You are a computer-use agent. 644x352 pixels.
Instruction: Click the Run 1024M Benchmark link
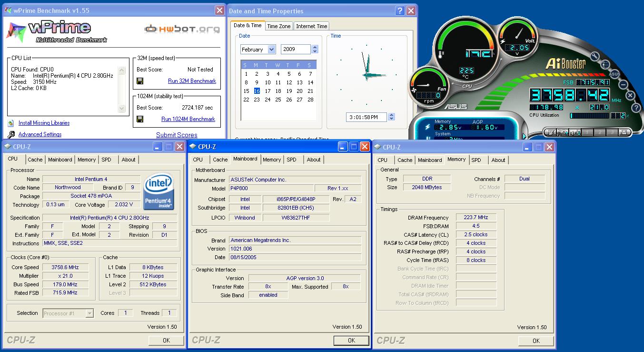(188, 119)
